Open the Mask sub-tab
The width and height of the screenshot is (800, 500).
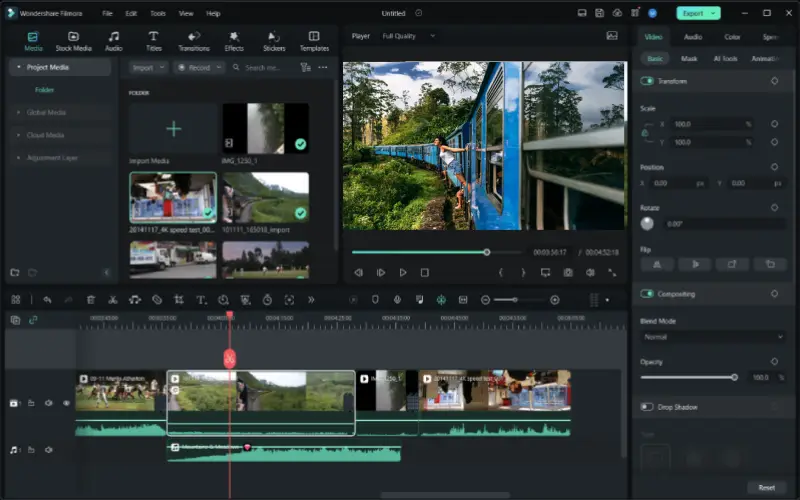point(689,59)
